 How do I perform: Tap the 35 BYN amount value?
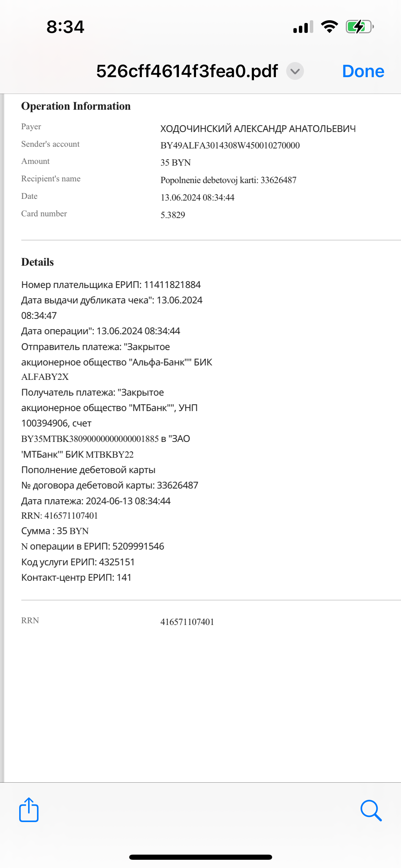point(175,162)
